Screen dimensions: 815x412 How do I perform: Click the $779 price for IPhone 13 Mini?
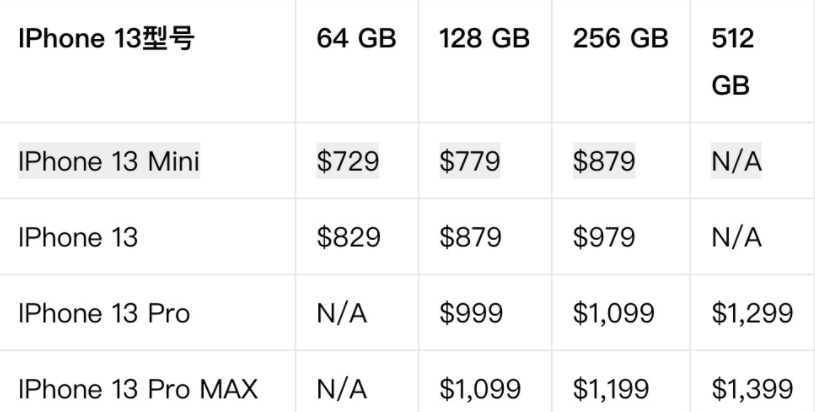pyautogui.click(x=470, y=161)
